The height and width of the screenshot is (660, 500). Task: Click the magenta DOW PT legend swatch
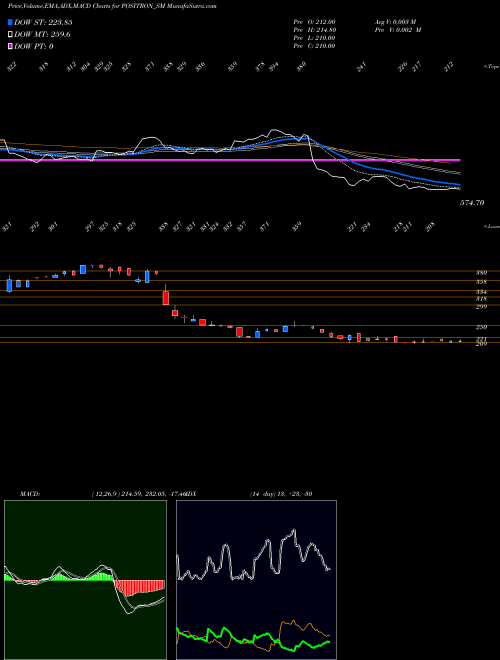10,46
